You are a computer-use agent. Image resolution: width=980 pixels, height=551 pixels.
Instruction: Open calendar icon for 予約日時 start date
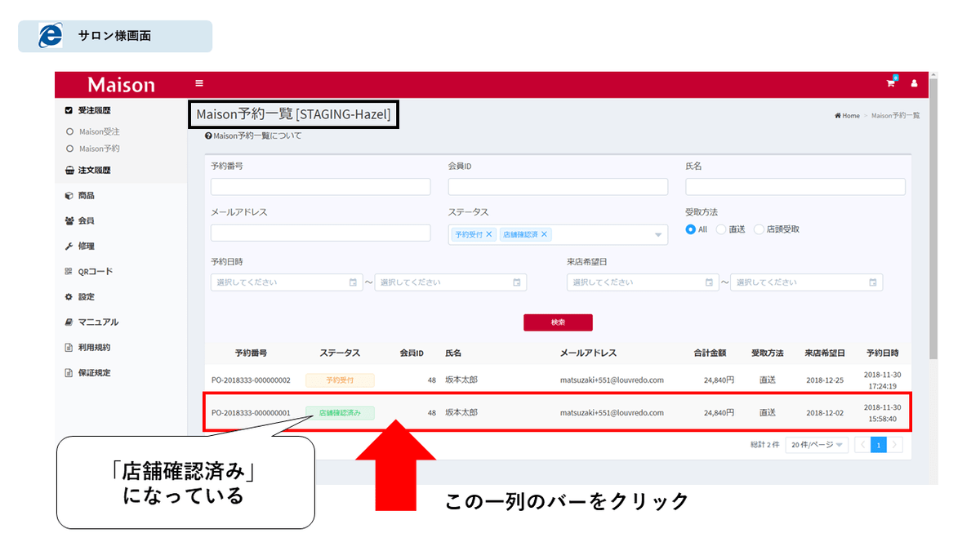click(x=353, y=282)
